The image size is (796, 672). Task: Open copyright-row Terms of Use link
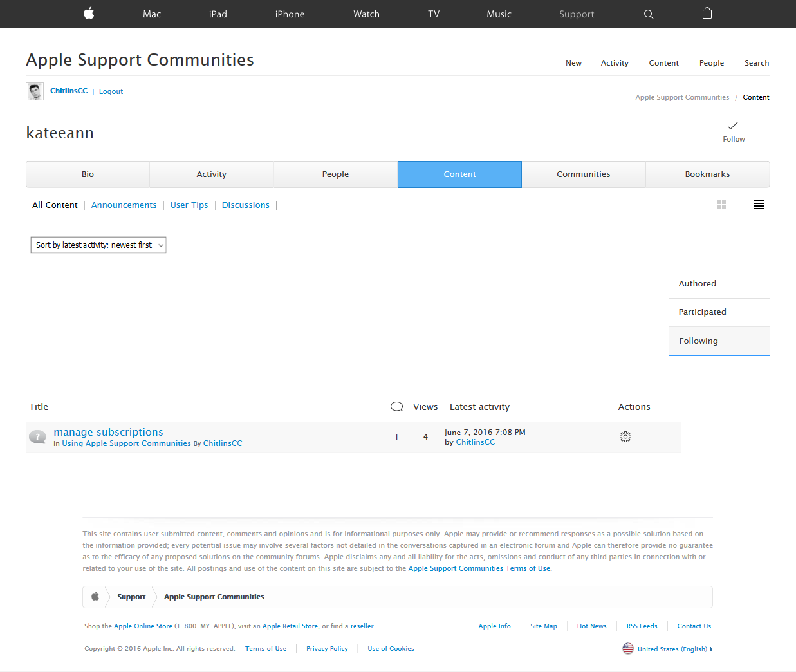tap(266, 649)
